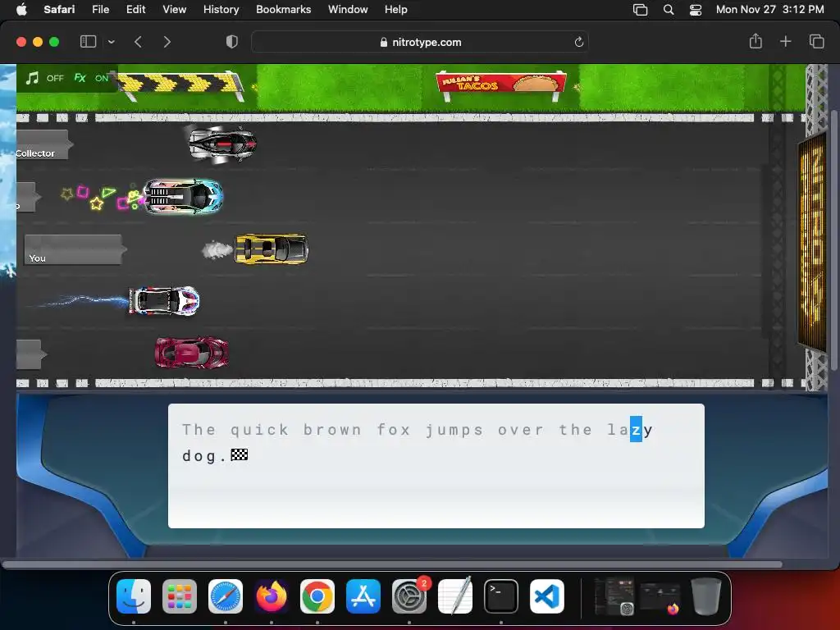Viewport: 840px width, 630px height.
Task: Open the Trash from the Dock
Action: click(x=705, y=596)
